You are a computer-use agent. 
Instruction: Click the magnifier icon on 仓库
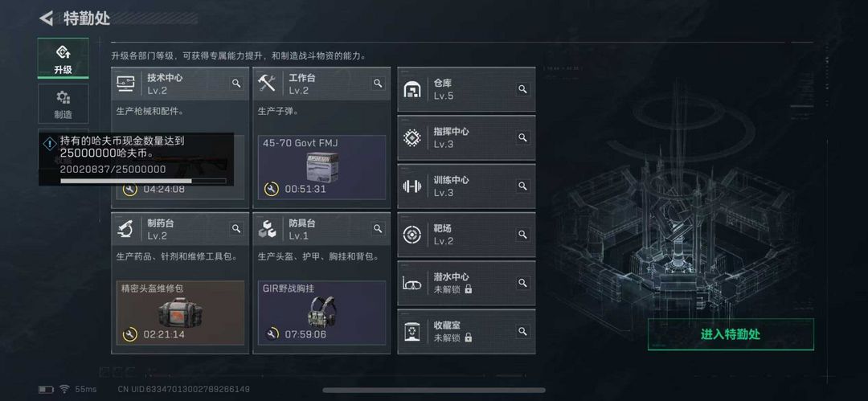(522, 89)
